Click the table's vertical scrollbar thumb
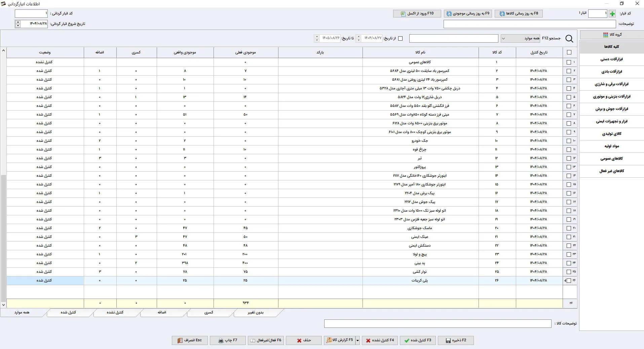The width and height of the screenshot is (644, 349). tap(3, 238)
